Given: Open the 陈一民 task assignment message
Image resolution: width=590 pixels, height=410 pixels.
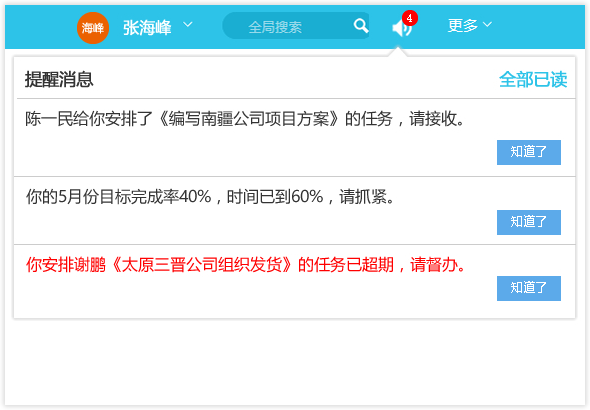Looking at the screenshot, I should [x=245, y=119].
